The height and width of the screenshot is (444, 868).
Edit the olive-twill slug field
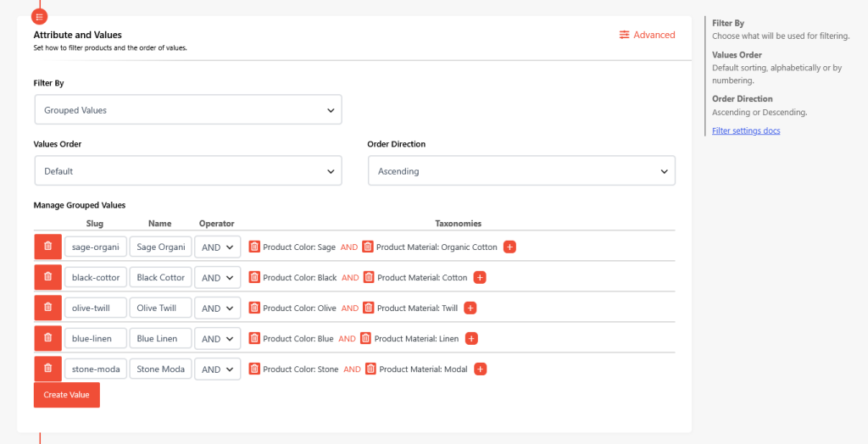[x=96, y=308]
